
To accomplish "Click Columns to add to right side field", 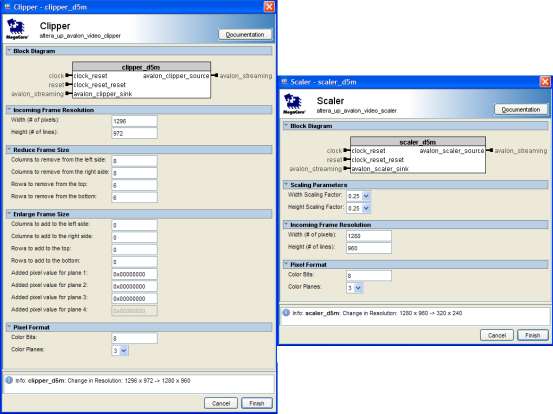I will tap(134, 237).
